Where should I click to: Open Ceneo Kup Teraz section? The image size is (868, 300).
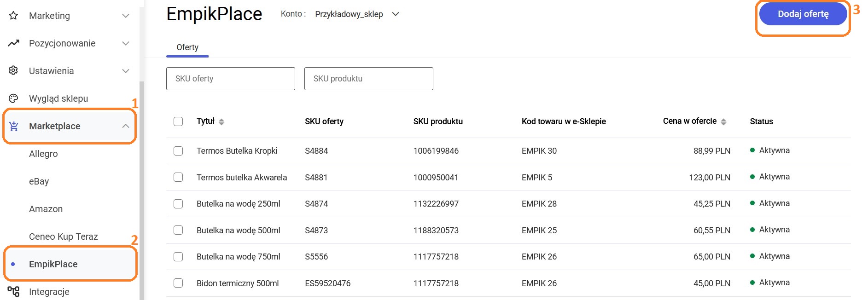64,237
